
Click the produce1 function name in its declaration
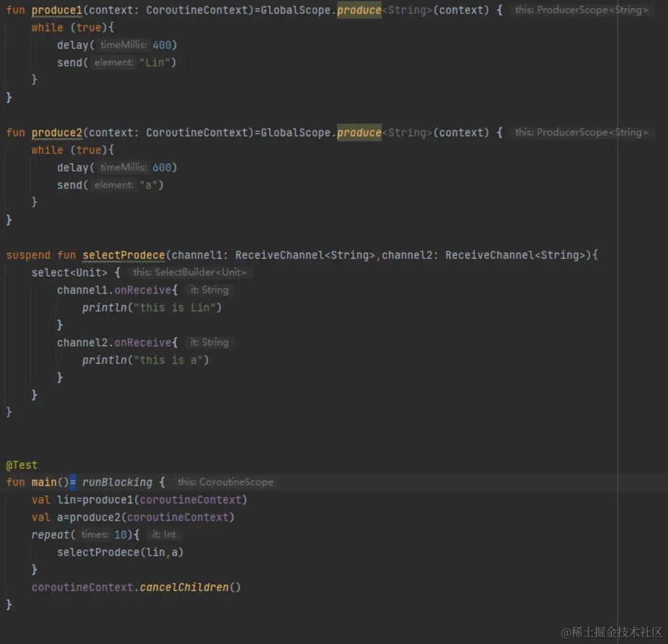(x=57, y=10)
